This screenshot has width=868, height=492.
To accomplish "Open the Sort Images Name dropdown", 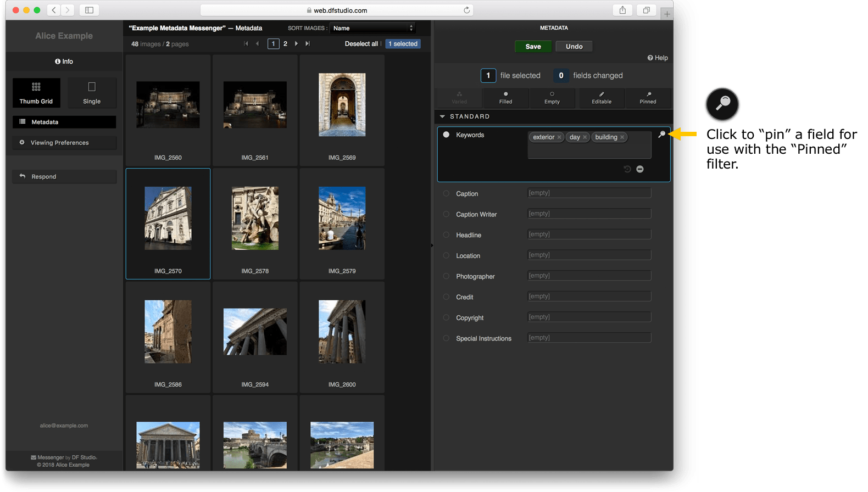I will pos(372,28).
